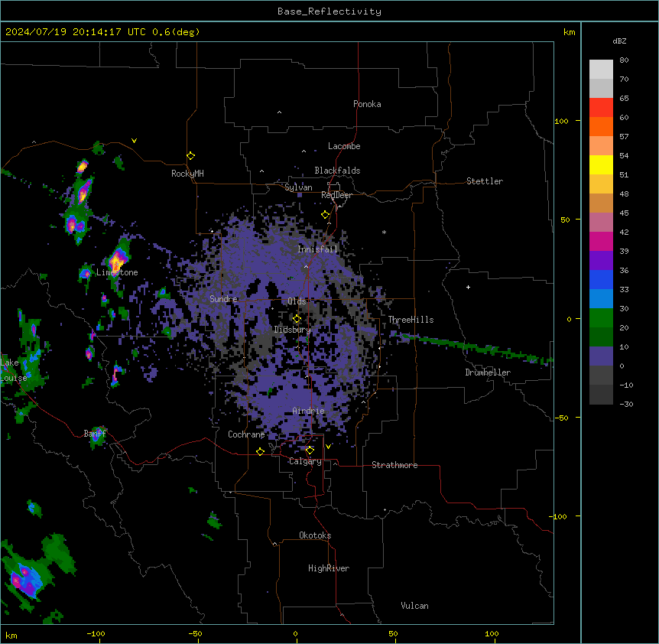Screen dimensions: 659x644
Task: Click the white asterisk marker east of Innisfail
Action: pos(384,232)
